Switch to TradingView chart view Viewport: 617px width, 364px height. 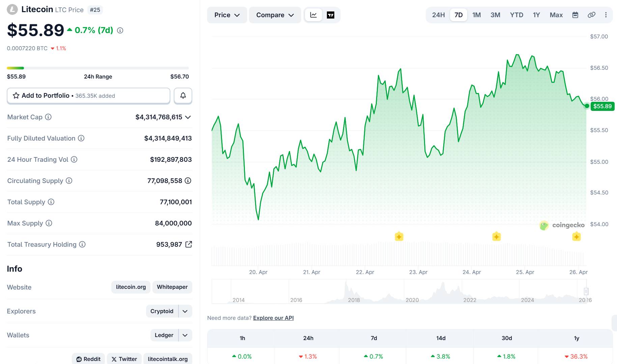(x=330, y=15)
